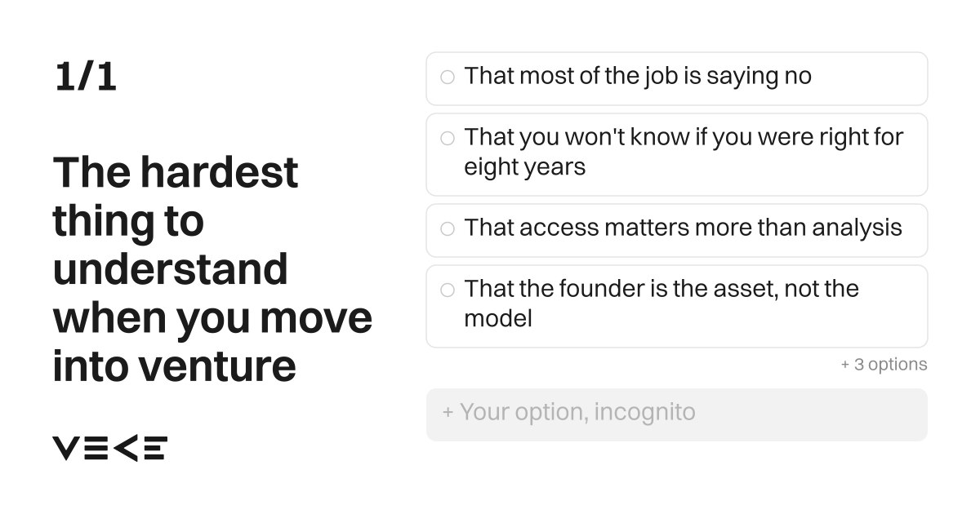This screenshot has width=980, height=514.
Task: Click the three-bar glyph after the V in logo
Action: tap(96, 448)
